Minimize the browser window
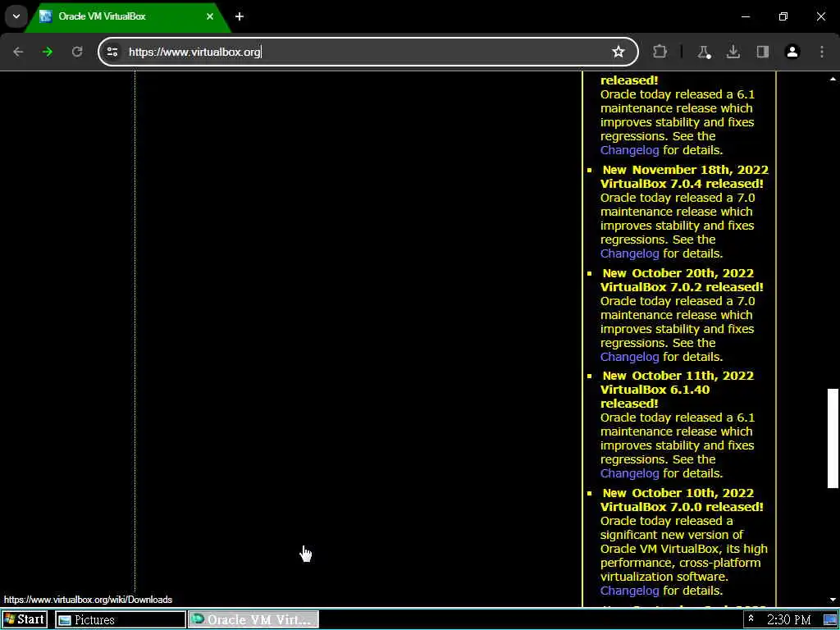 point(746,16)
